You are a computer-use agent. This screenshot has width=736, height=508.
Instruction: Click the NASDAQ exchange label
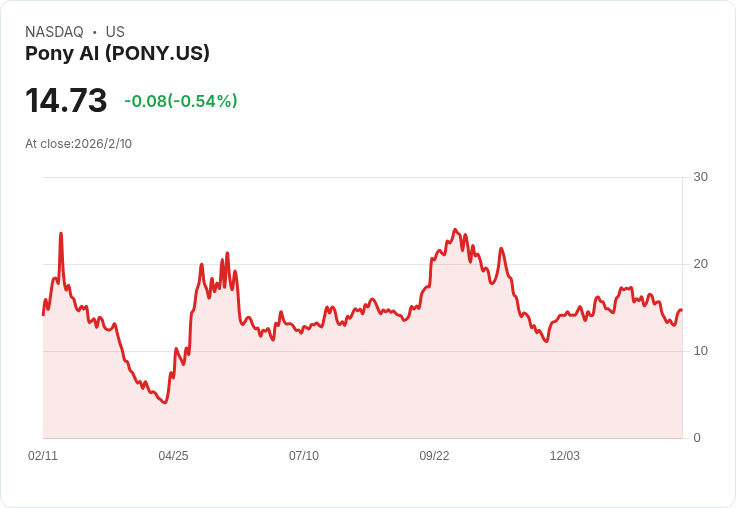click(54, 32)
